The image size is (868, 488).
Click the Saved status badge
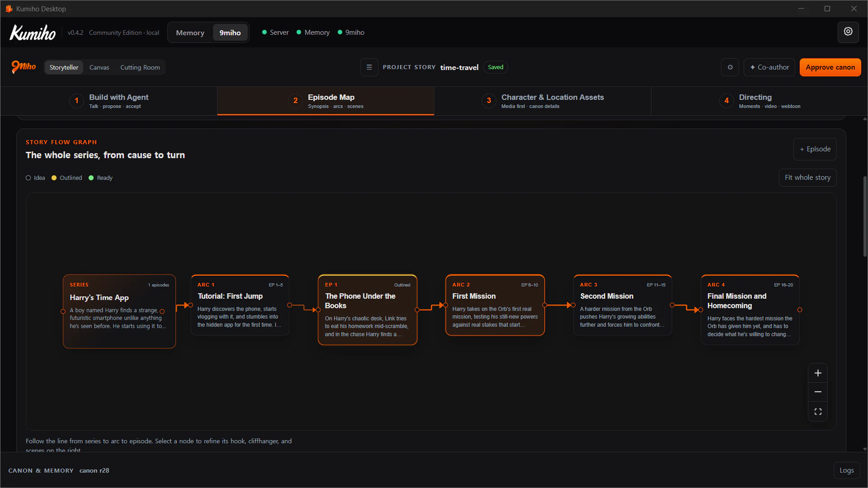[495, 67]
